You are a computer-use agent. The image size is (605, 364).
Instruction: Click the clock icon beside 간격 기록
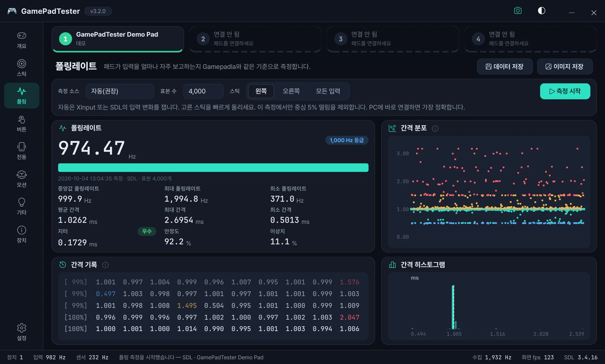63,265
